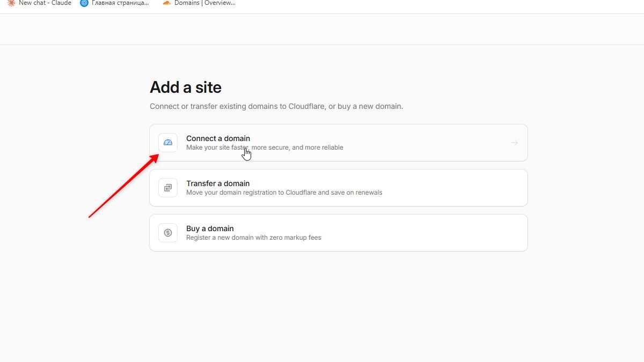Choose the Transfer a domain heading
The width and height of the screenshot is (644, 362).
pos(218,183)
